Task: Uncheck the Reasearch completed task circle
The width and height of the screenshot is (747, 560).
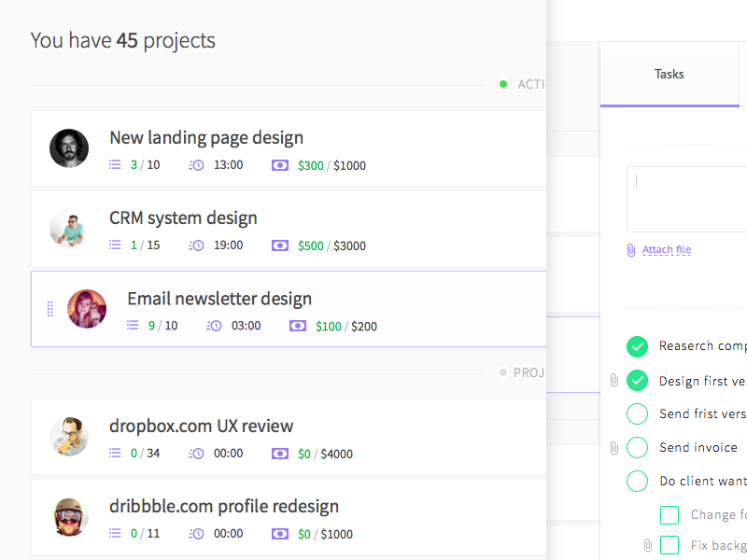Action: tap(637, 346)
